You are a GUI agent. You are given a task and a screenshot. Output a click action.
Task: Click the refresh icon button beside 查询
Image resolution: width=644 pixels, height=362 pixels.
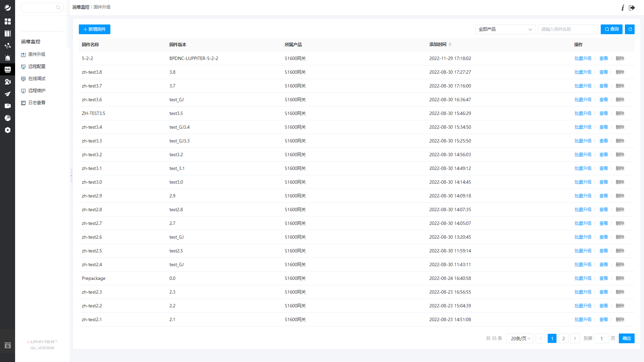[x=630, y=29]
